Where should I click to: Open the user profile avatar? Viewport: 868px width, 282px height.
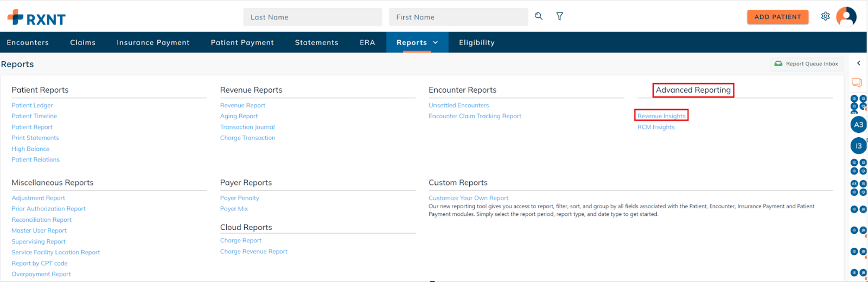(x=846, y=17)
